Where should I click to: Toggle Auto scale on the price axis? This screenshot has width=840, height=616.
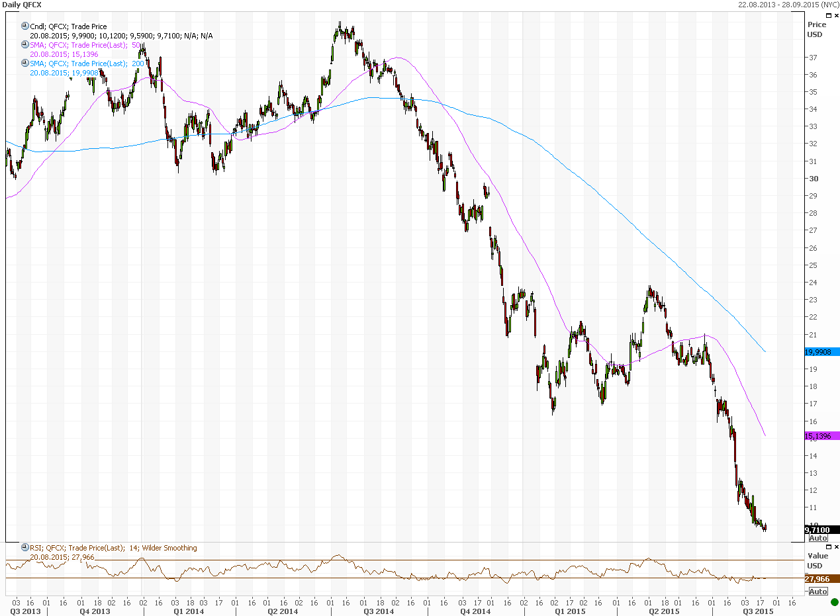[818, 539]
